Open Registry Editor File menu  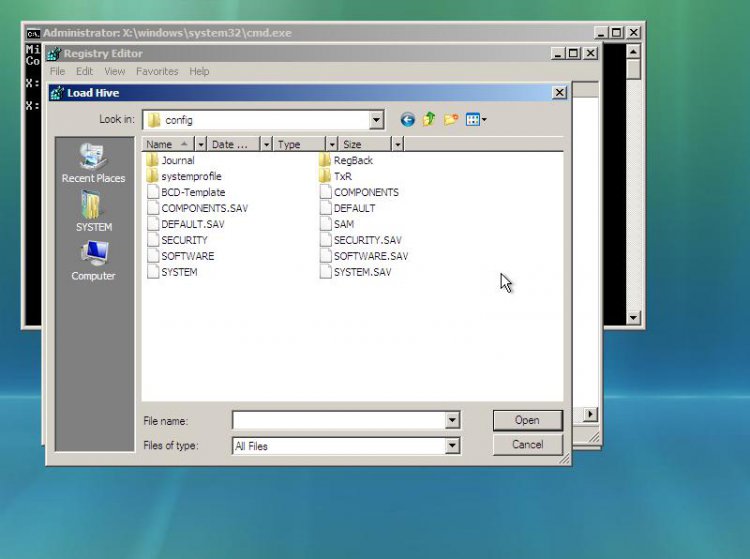(x=57, y=71)
